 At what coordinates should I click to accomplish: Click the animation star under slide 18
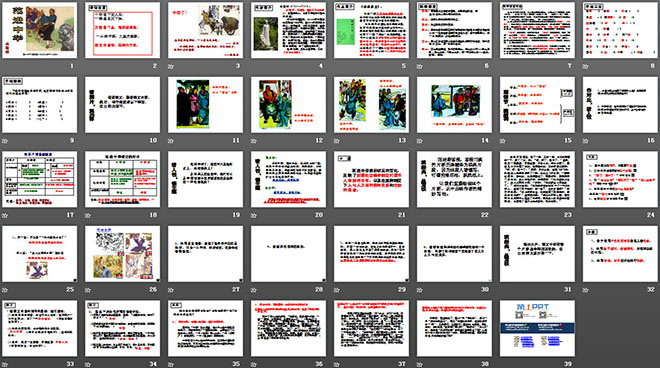tap(88, 215)
